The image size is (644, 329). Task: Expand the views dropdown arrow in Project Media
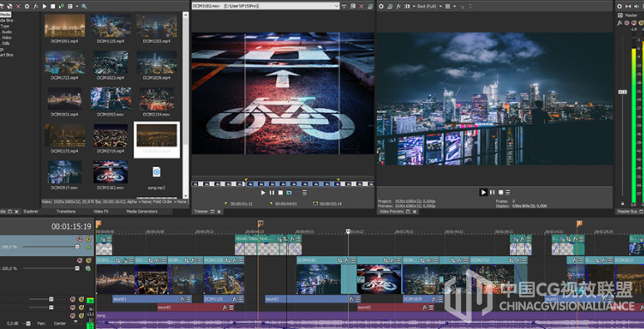(x=77, y=6)
